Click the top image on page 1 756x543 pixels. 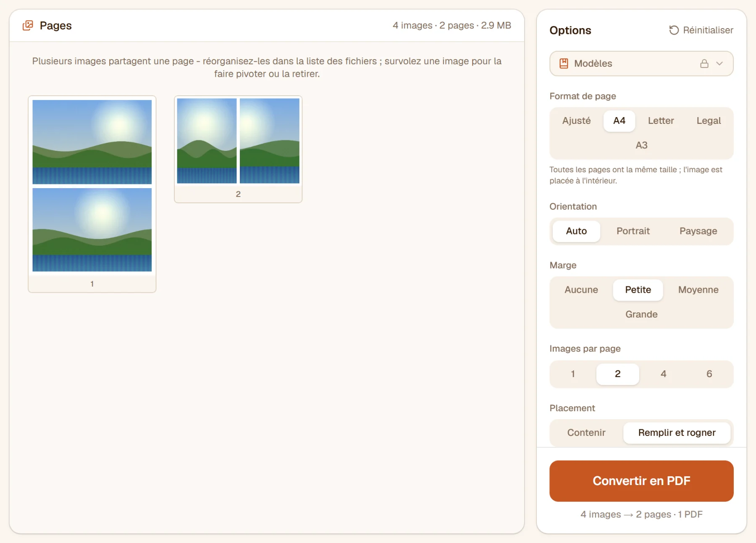click(92, 142)
